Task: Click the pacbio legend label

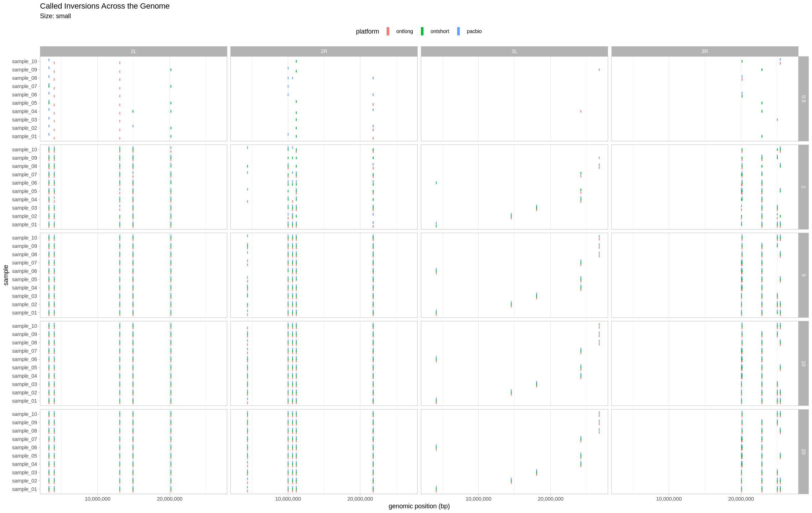Action: point(474,31)
